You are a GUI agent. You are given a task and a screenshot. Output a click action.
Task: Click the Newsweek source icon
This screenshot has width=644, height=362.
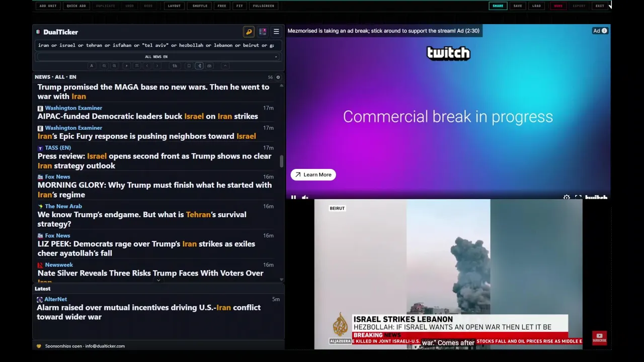click(x=40, y=265)
